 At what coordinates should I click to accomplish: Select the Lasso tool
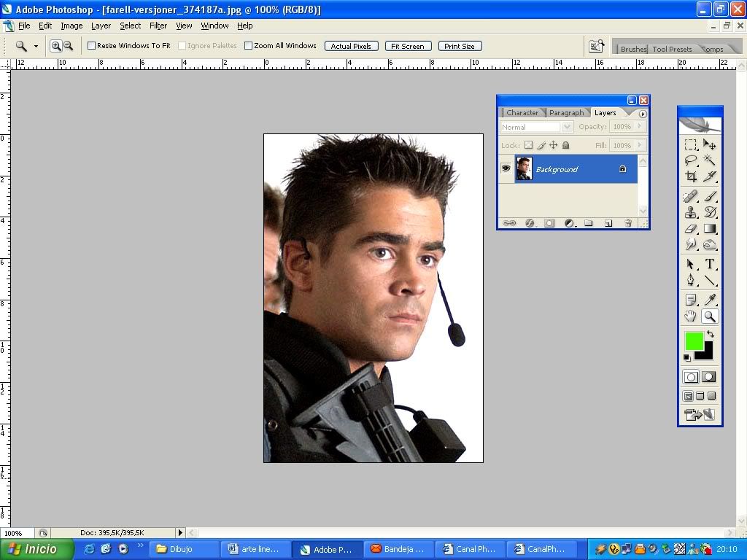pyautogui.click(x=690, y=160)
